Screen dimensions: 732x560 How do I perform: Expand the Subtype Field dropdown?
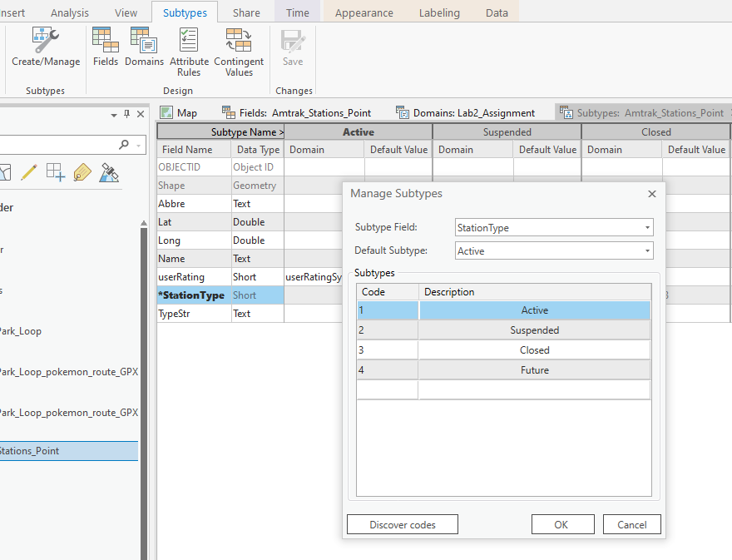click(x=647, y=227)
